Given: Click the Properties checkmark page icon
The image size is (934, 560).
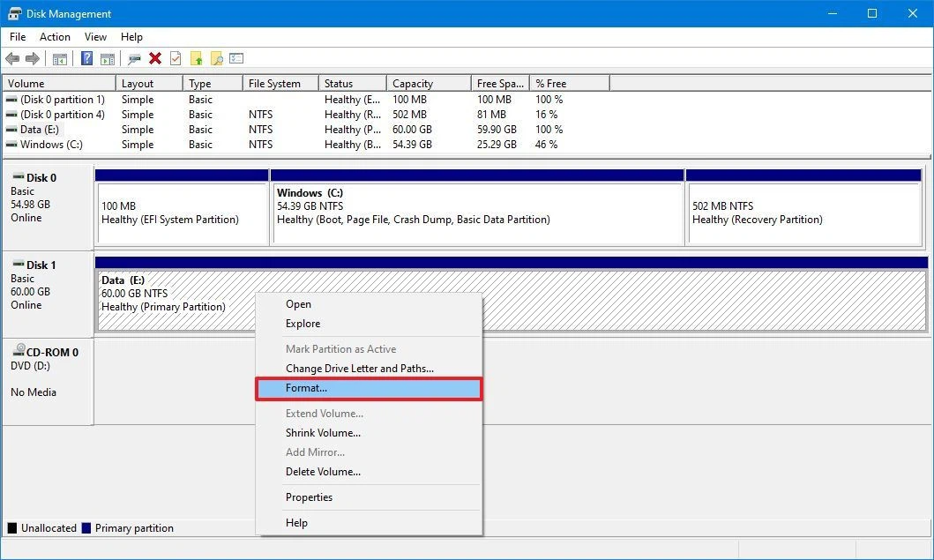Looking at the screenshot, I should 176,59.
